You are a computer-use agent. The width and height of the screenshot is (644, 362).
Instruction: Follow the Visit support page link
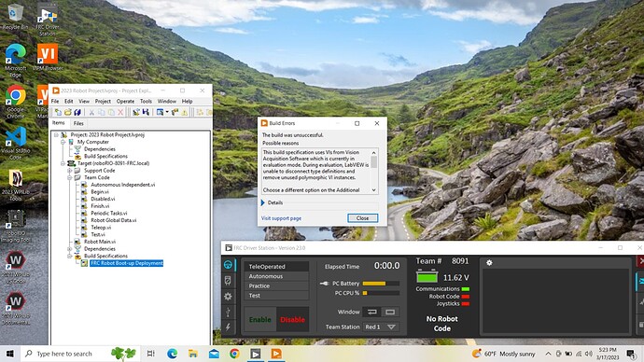point(281,218)
